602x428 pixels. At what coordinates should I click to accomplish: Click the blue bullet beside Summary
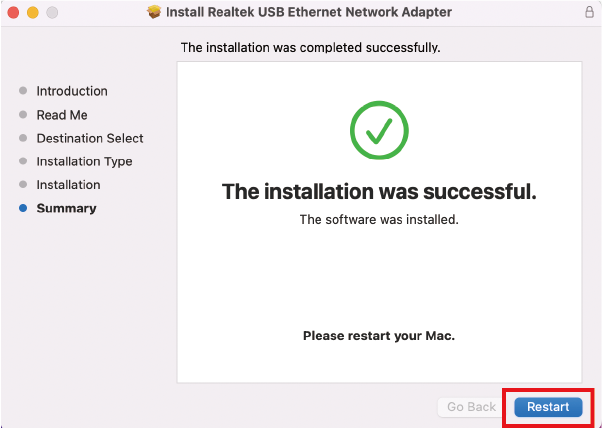click(23, 208)
